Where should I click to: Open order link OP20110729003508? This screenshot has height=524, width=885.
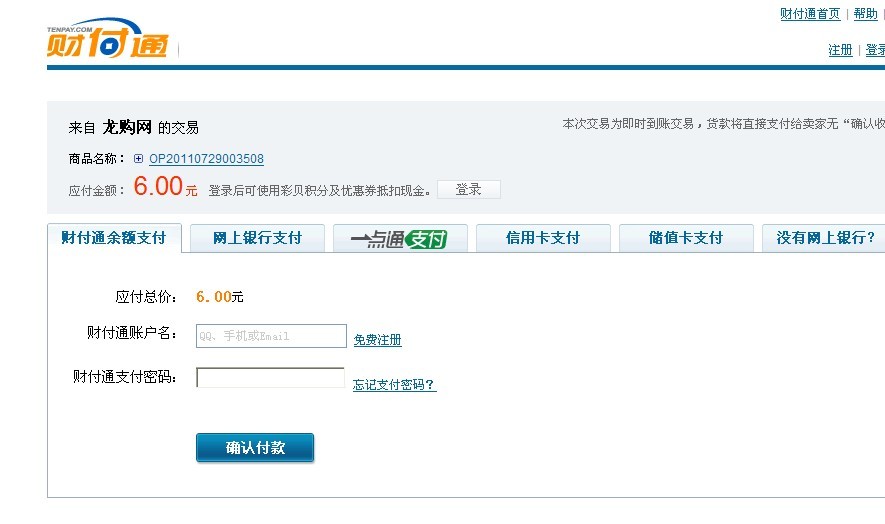click(x=206, y=159)
